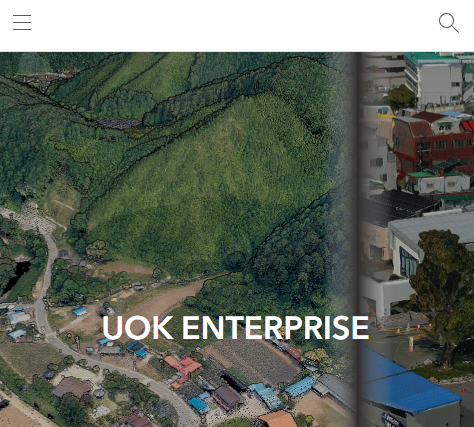Open site search with magnifier icon

pos(449,23)
